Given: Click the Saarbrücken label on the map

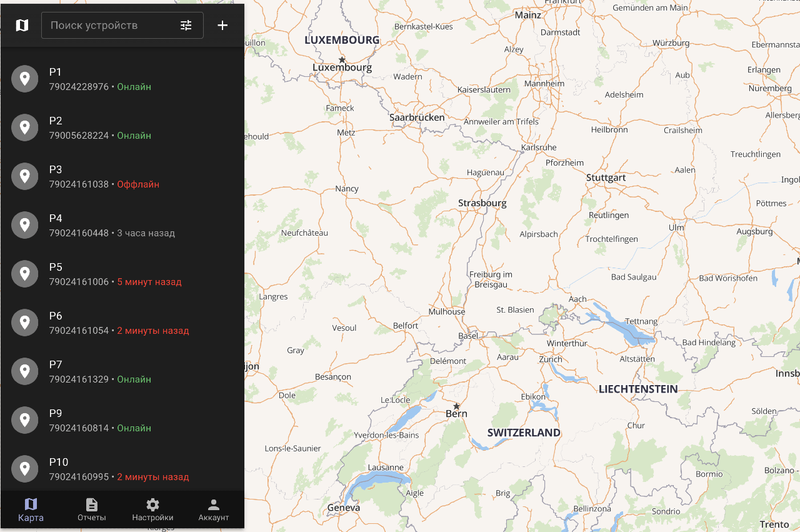Looking at the screenshot, I should coord(417,117).
